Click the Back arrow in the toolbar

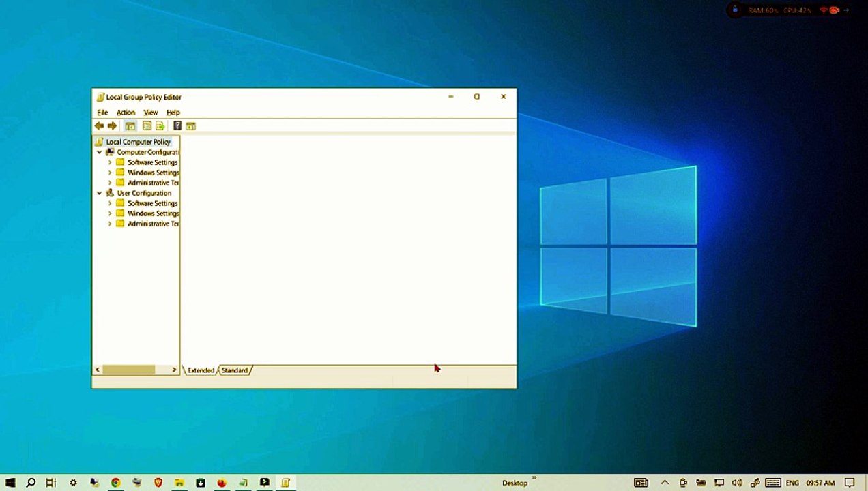coord(100,126)
